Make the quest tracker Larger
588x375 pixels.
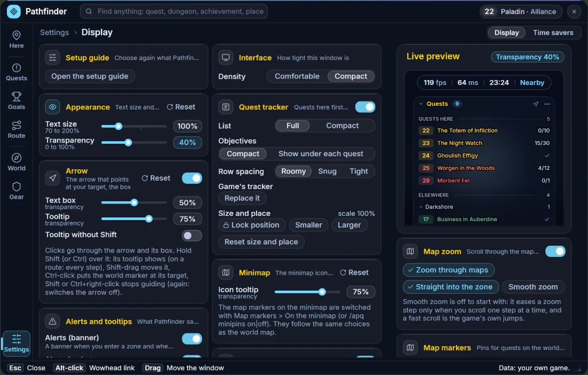pos(349,225)
